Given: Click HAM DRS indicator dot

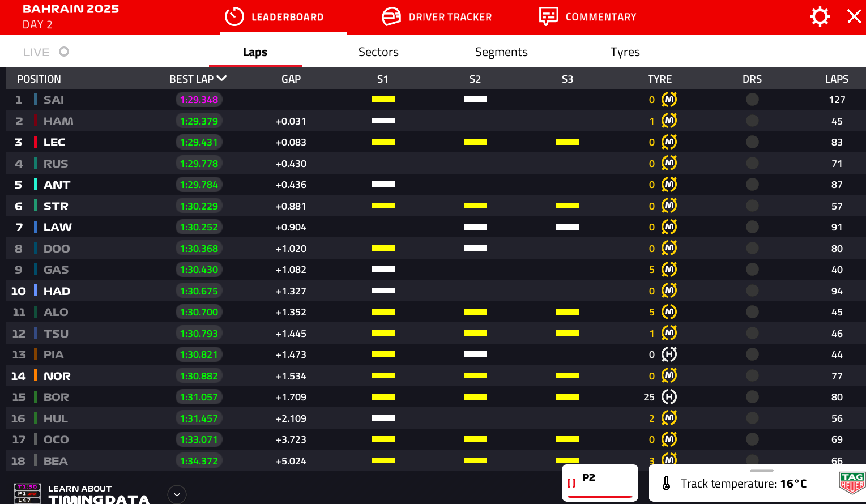Looking at the screenshot, I should (x=752, y=121).
